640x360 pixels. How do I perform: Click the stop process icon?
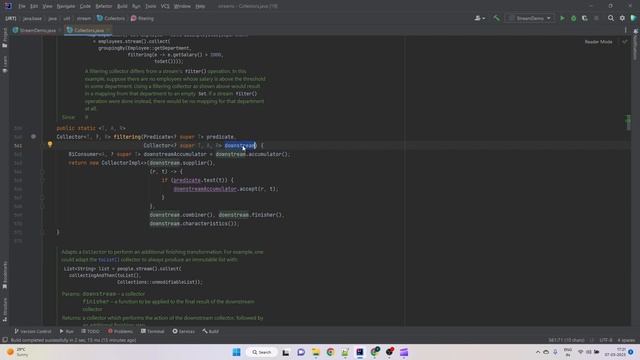[x=596, y=18]
